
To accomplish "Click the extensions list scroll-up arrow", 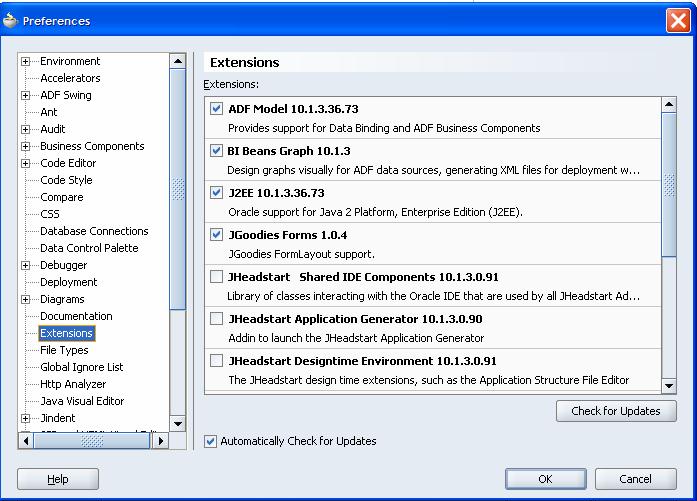I will [x=668, y=104].
